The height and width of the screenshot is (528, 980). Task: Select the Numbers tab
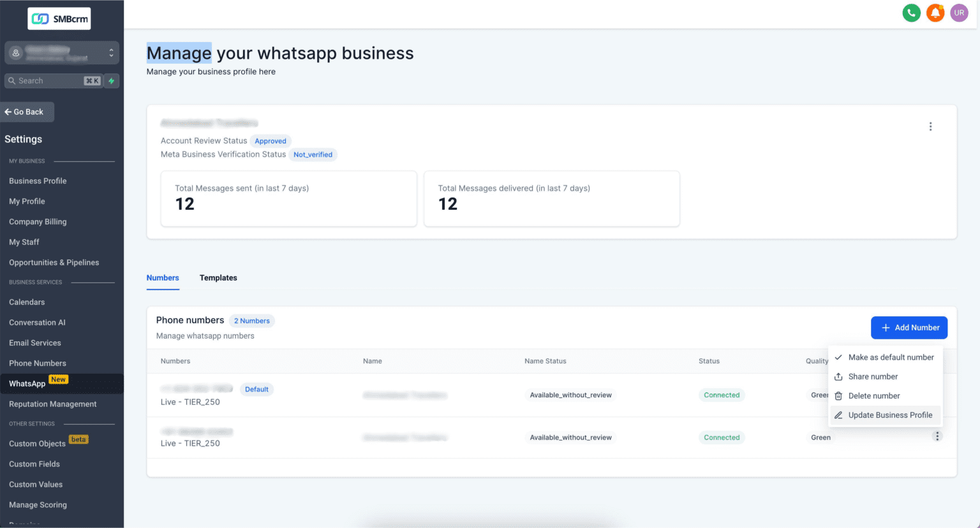tap(163, 278)
